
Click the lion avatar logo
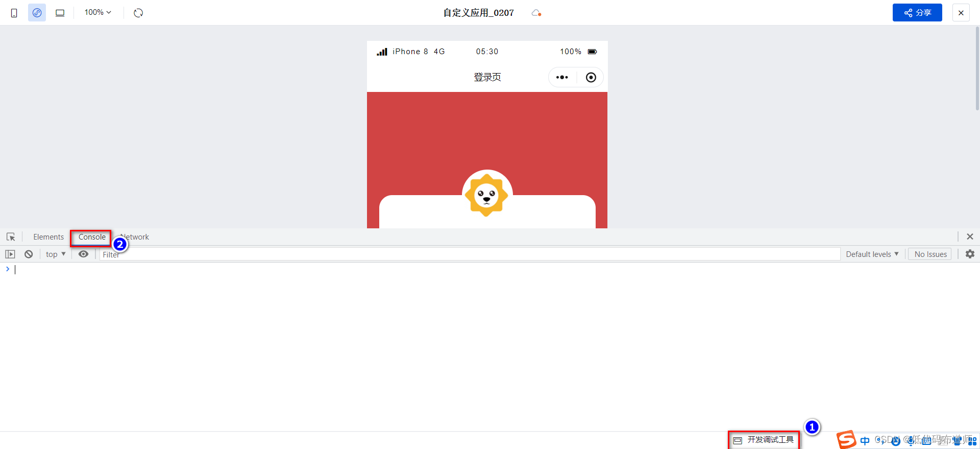tap(487, 195)
